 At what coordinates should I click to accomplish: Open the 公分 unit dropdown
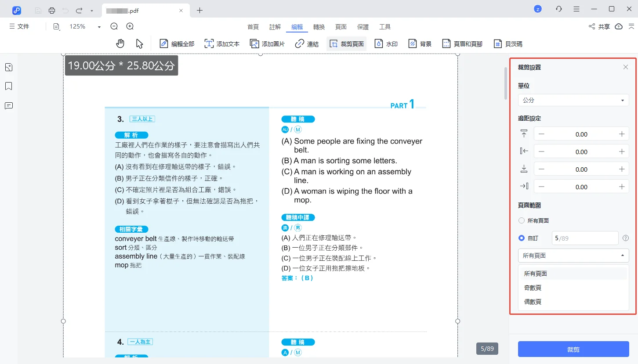pos(573,100)
